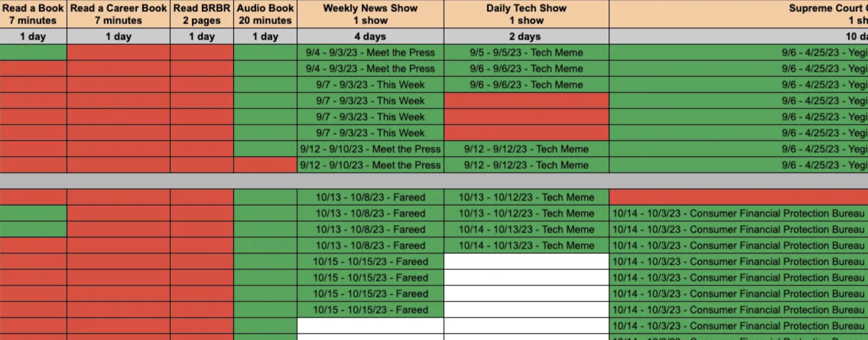Image resolution: width=868 pixels, height=340 pixels.
Task: Select the 4 days interval cell
Action: (x=370, y=36)
